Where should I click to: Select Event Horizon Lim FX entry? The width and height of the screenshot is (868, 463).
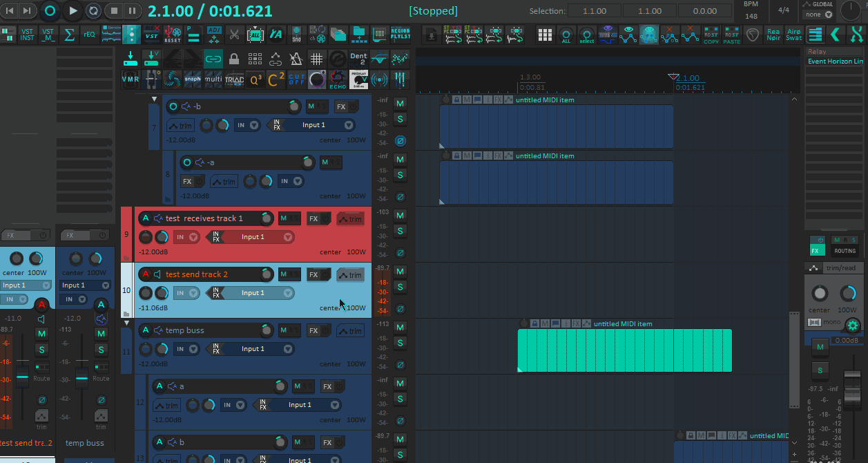click(835, 62)
